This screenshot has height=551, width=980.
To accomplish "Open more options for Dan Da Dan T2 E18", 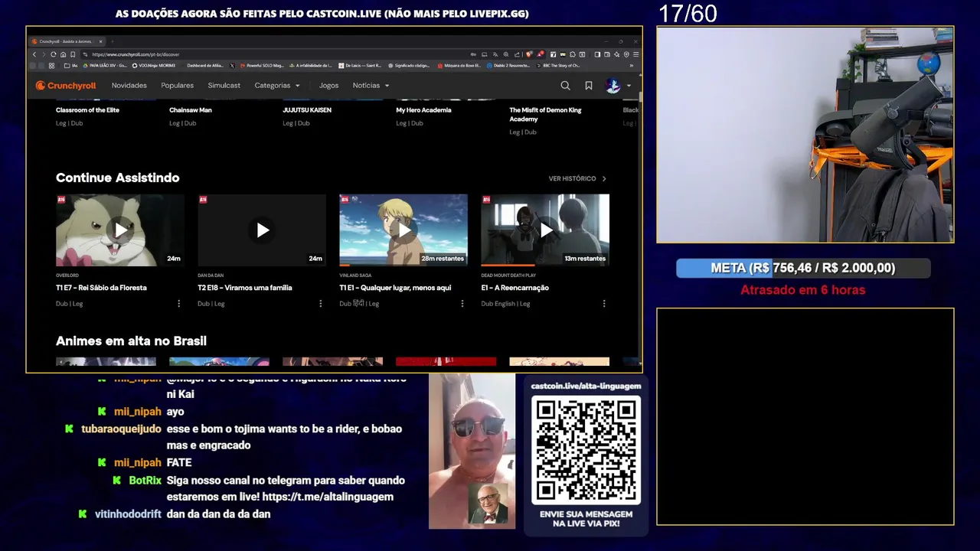I will click(321, 304).
